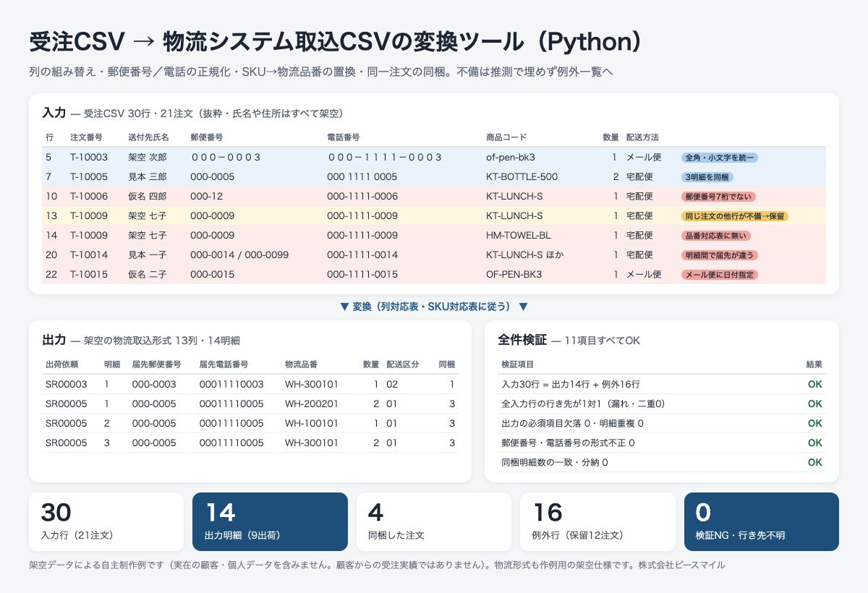Click the 同梱明細数の一致・分納 0 row

tap(662, 462)
